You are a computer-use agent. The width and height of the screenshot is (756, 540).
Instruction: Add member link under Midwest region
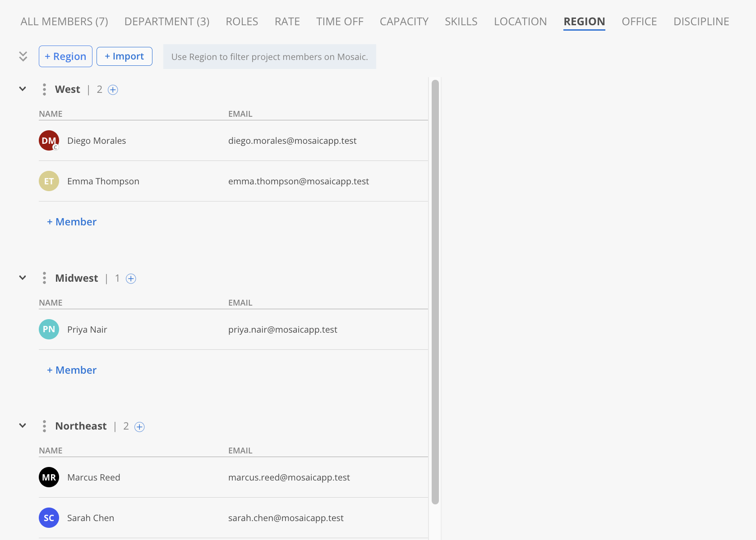tap(72, 370)
